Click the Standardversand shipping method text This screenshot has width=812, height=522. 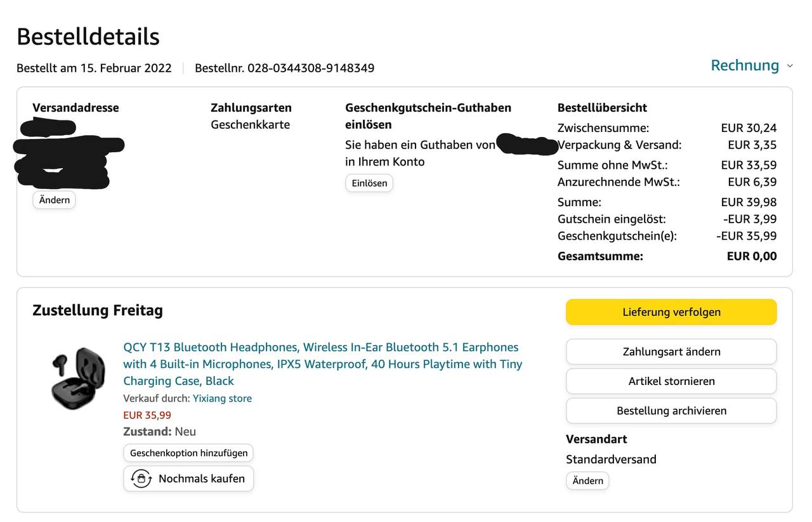611,459
